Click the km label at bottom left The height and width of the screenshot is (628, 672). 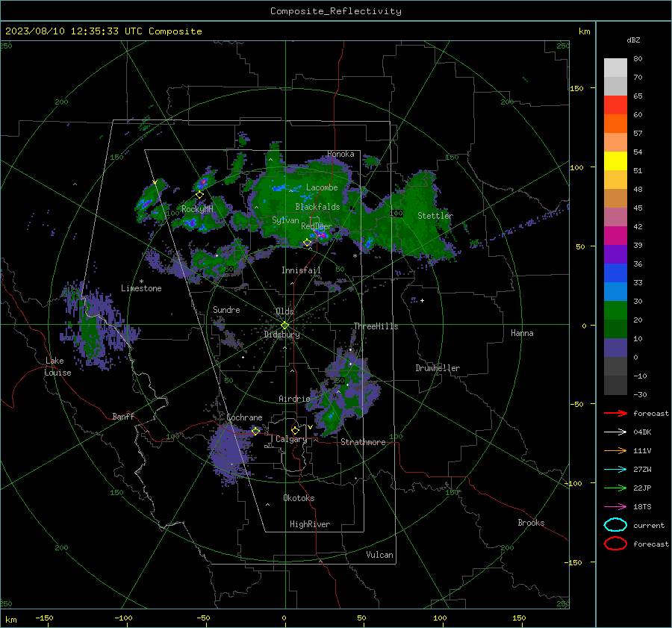click(x=10, y=620)
